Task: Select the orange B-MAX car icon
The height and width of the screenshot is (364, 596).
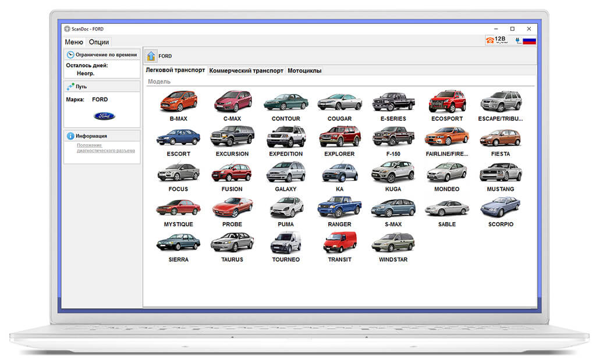Action: 178,101
